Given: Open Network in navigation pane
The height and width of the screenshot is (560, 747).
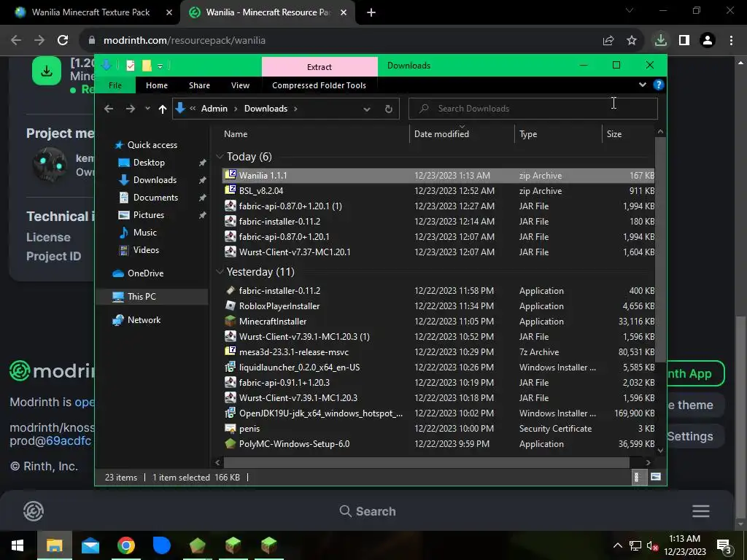Looking at the screenshot, I should [x=144, y=319].
